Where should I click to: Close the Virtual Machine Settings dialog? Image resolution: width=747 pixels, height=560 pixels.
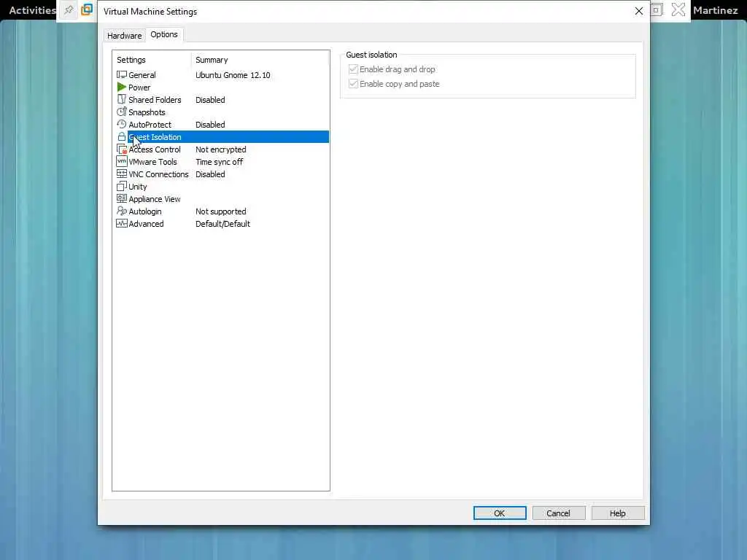pos(639,11)
